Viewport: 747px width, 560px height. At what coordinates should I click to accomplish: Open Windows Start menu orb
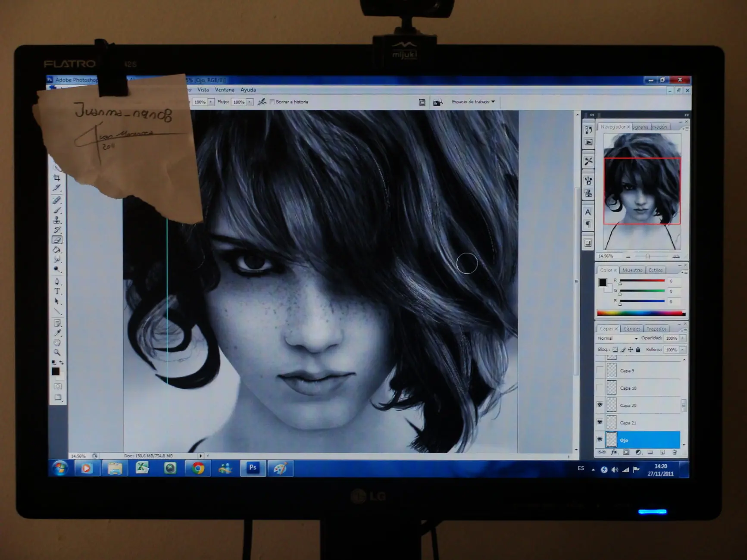60,468
